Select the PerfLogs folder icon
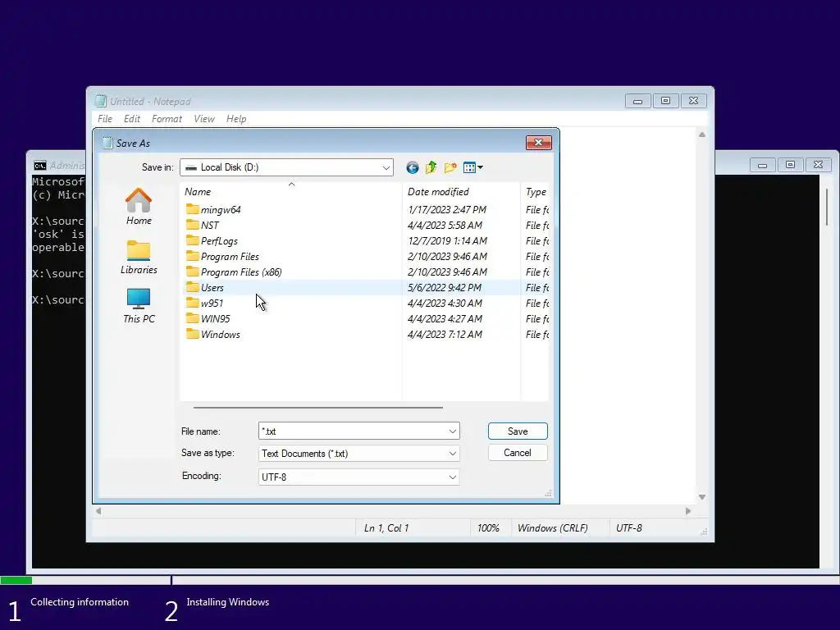The height and width of the screenshot is (630, 840). [192, 240]
